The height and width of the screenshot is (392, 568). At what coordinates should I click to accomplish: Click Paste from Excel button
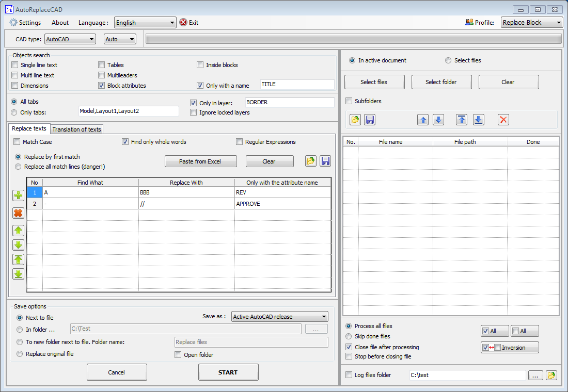click(201, 161)
